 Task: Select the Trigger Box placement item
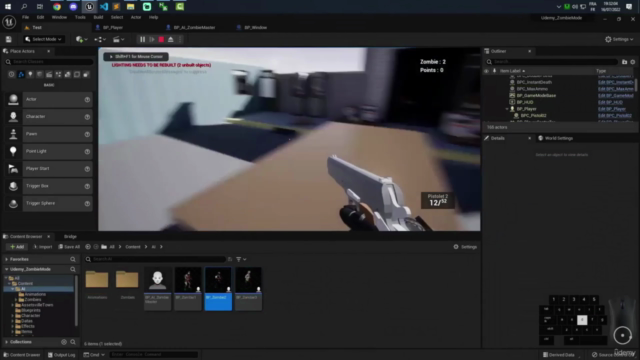tap(49, 186)
